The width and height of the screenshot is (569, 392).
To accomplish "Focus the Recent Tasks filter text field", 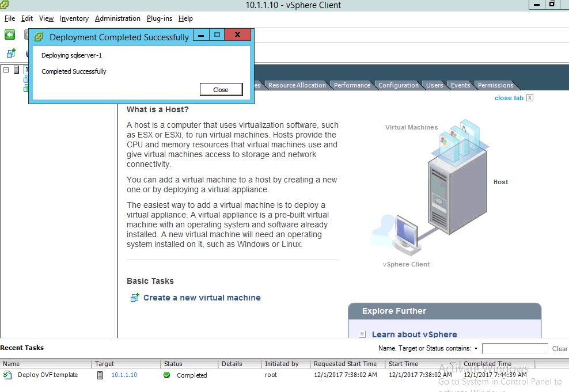I will click(515, 348).
